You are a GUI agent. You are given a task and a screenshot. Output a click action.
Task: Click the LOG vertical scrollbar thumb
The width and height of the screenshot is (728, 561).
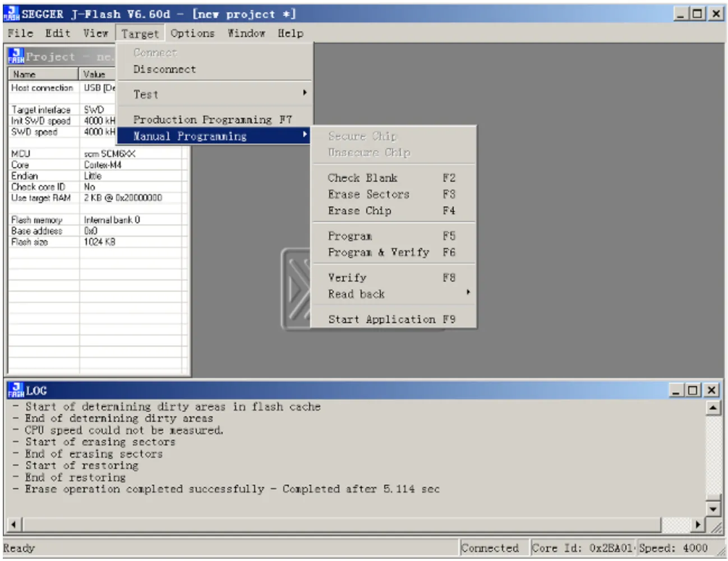[x=713, y=498]
